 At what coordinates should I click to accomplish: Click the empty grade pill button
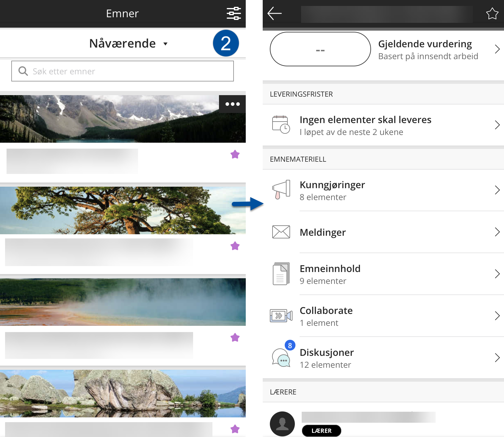[320, 49]
